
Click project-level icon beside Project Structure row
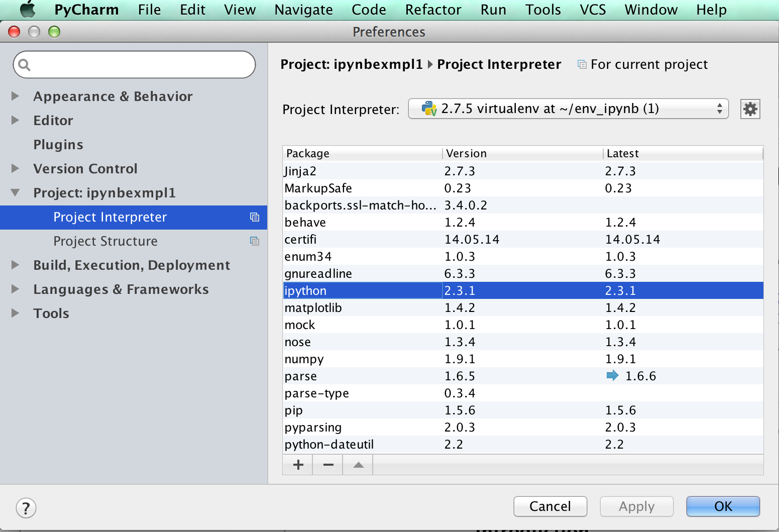pyautogui.click(x=255, y=241)
